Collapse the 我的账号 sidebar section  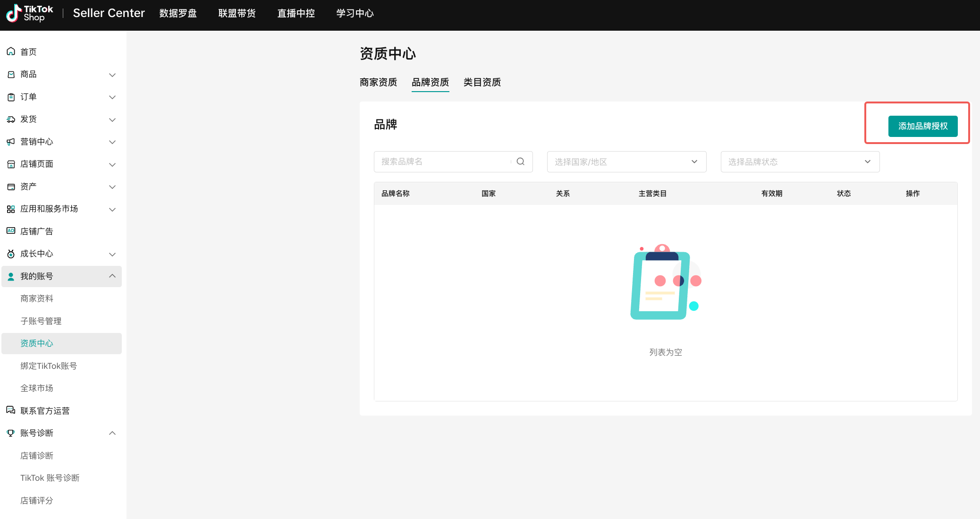click(x=112, y=276)
